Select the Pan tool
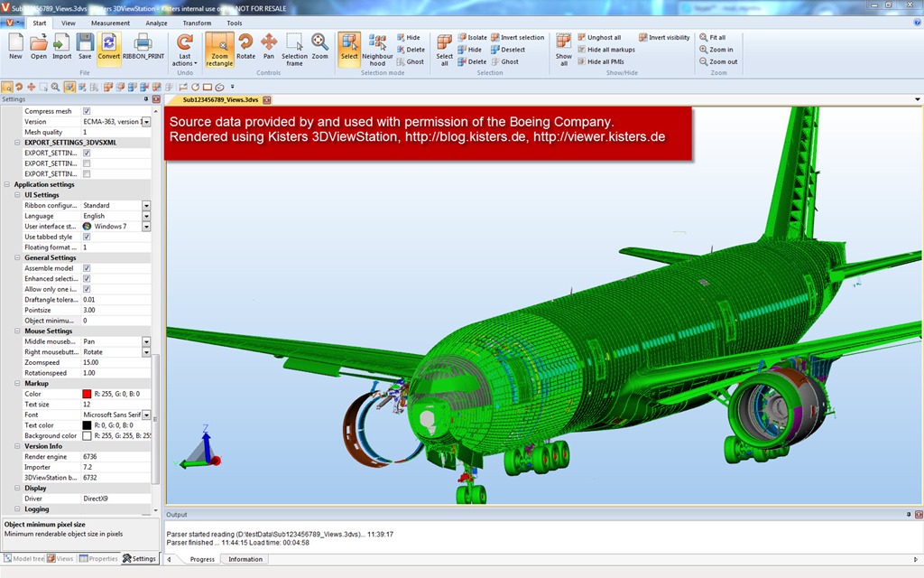Screen dimensions: 924x578 (x=269, y=47)
